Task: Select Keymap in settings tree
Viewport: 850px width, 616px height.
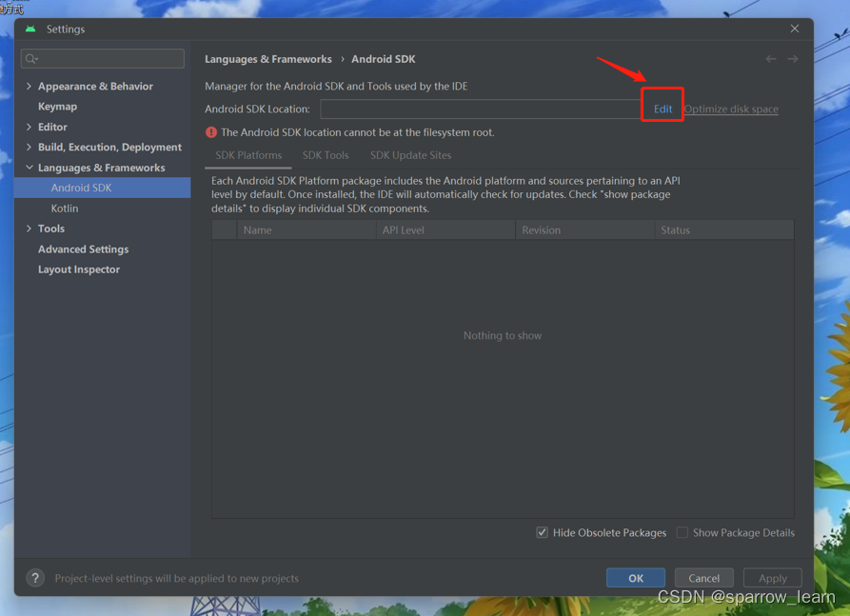Action: click(57, 107)
